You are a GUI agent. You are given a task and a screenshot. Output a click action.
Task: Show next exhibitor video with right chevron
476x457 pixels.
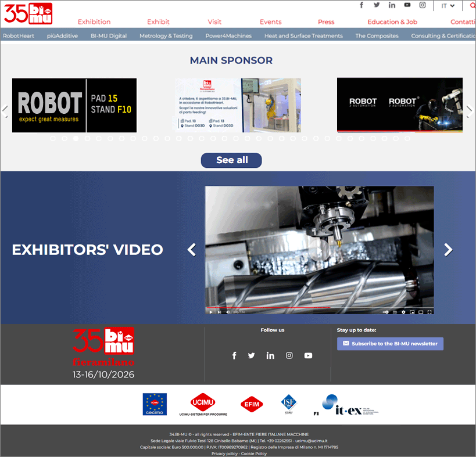point(448,250)
